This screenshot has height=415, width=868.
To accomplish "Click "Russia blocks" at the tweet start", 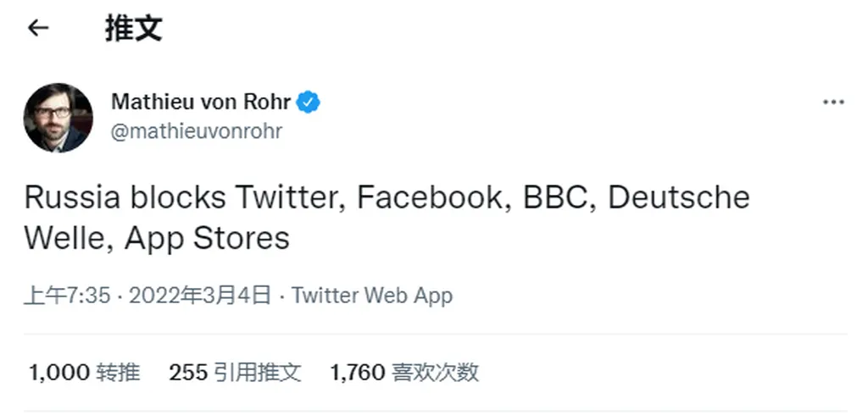I will pos(125,197).
